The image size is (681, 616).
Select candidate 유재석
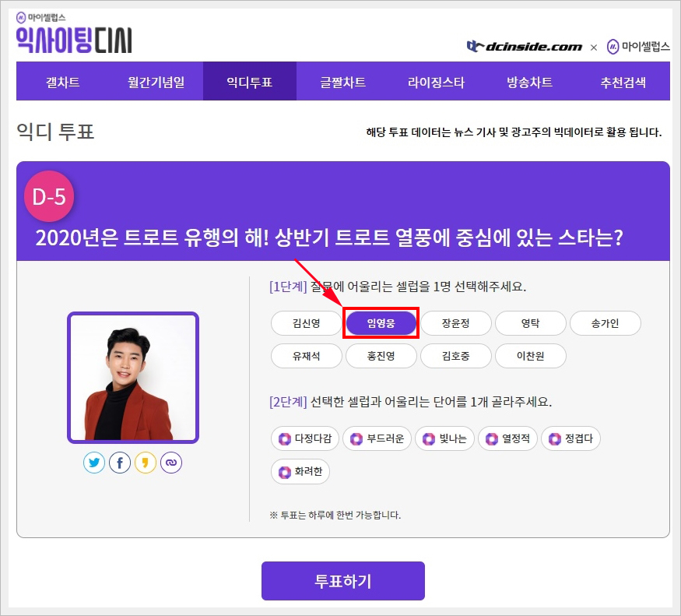306,356
